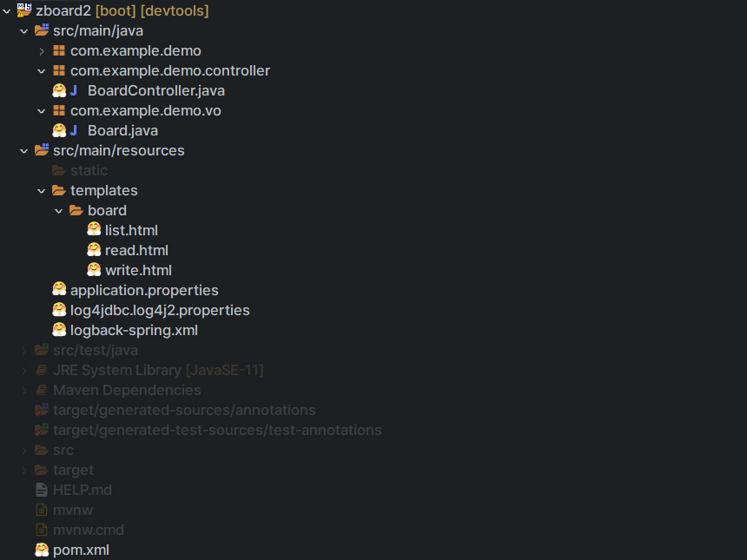747x560 pixels.
Task: Select the HELP.md file
Action: point(82,490)
